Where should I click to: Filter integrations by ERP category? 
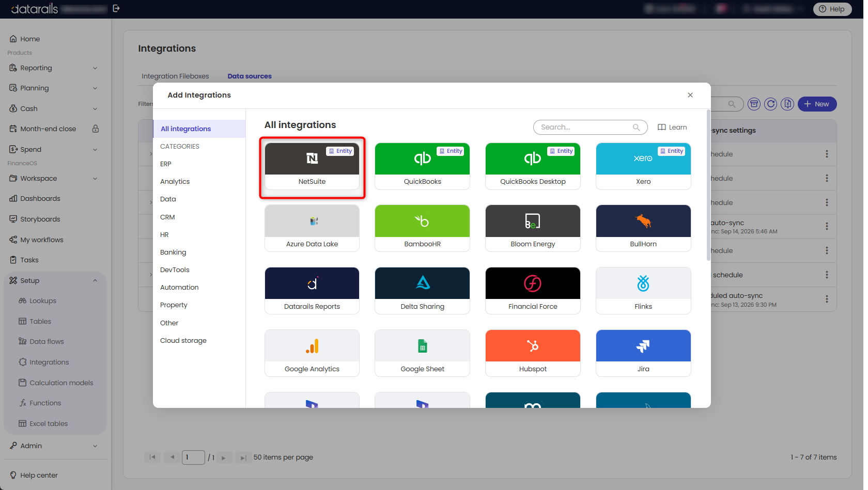pyautogui.click(x=166, y=164)
